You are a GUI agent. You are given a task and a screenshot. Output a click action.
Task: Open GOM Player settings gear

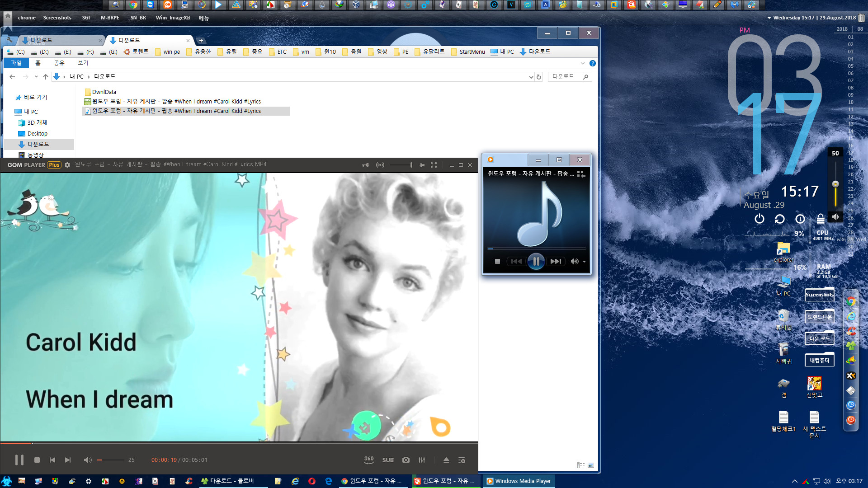[x=67, y=165]
